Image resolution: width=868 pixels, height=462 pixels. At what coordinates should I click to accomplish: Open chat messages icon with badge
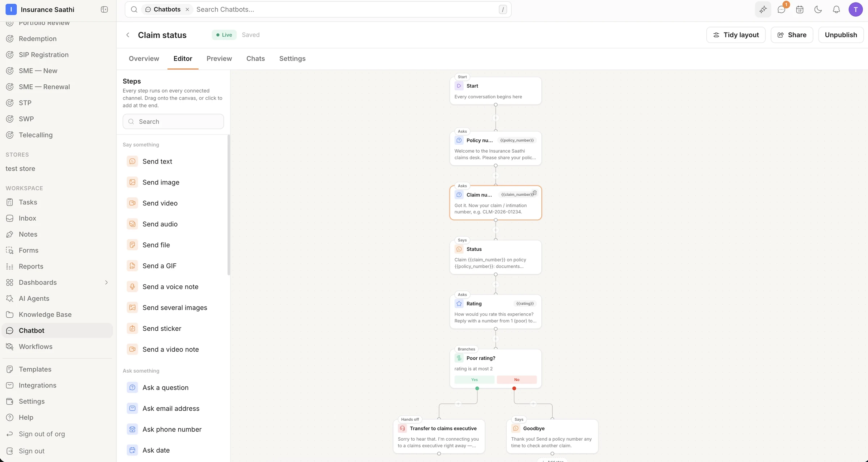[x=781, y=9]
